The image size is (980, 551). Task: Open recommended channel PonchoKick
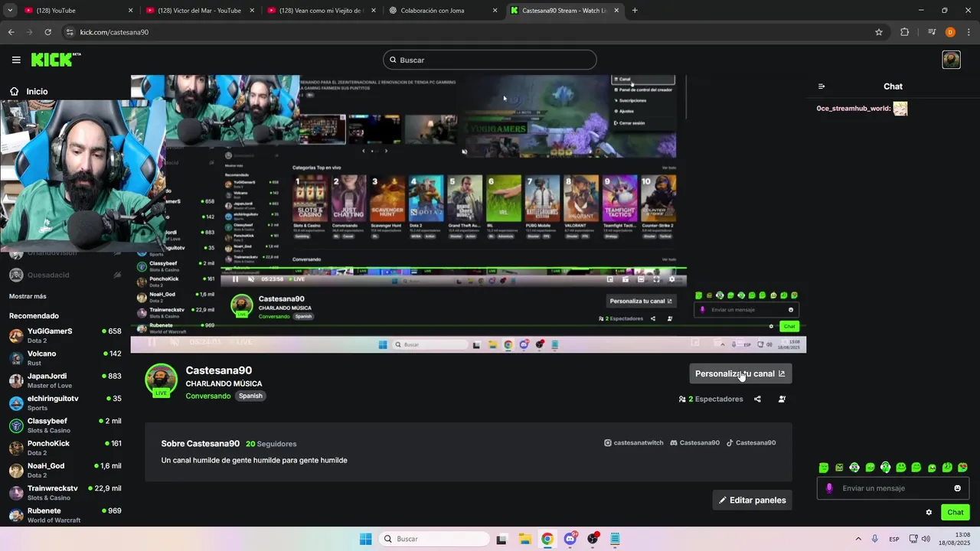[x=65, y=448]
